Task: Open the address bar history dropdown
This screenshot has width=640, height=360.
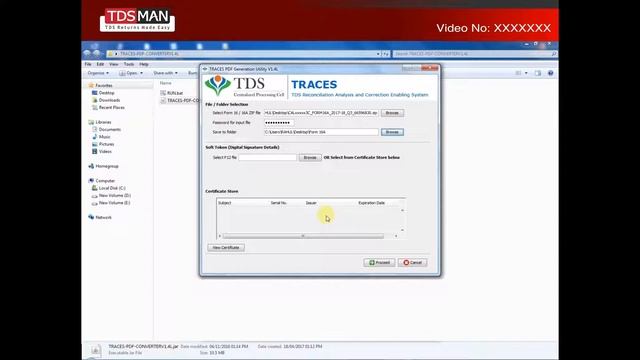Action: pyautogui.click(x=378, y=54)
